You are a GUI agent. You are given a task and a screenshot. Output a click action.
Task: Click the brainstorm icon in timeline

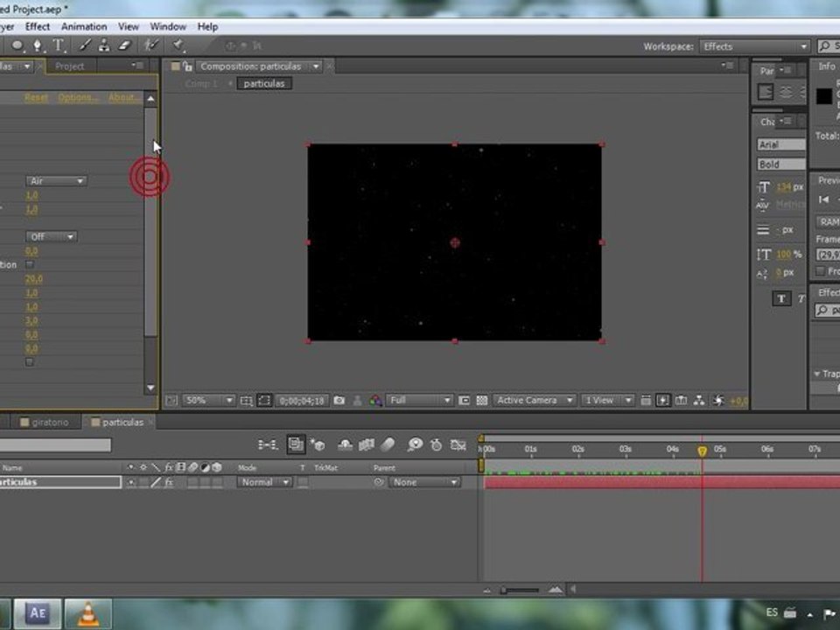coord(415,444)
